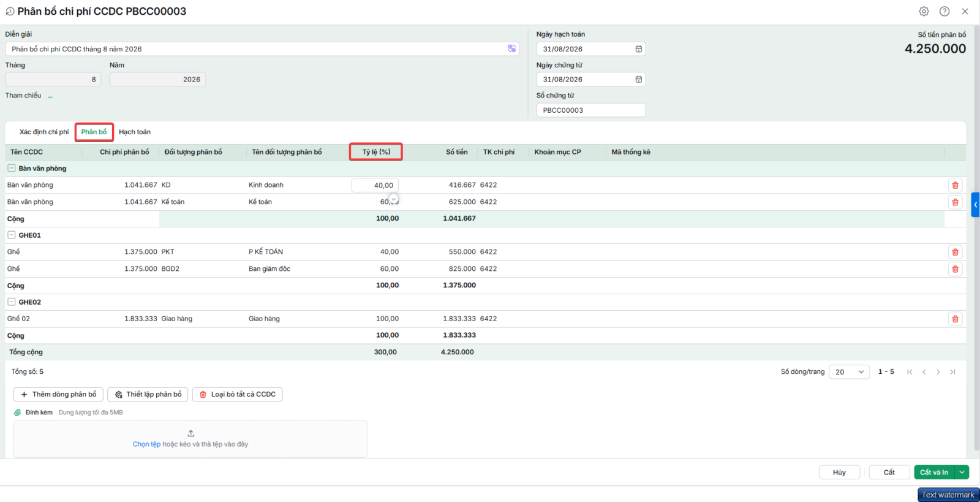Open the Số dòng/trang dropdown
980x502 pixels.
pyautogui.click(x=849, y=372)
